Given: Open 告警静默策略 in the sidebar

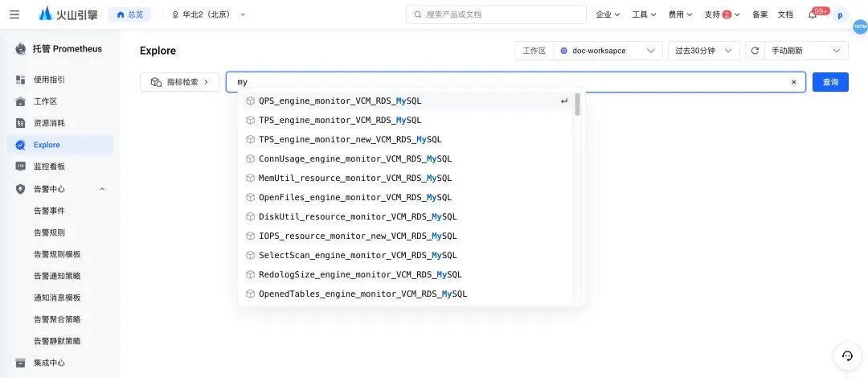Looking at the screenshot, I should (x=57, y=341).
